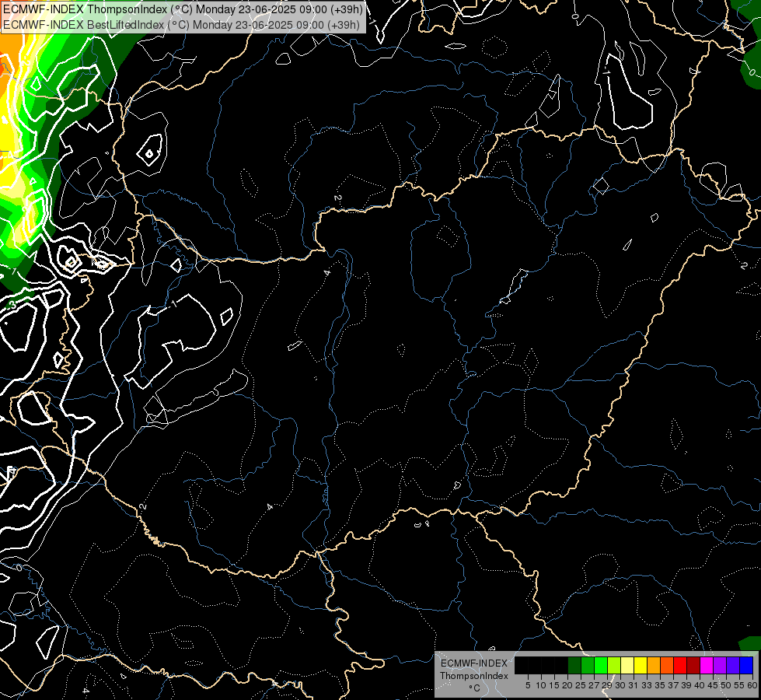Pick the violet 50–55 legend swatch
The height and width of the screenshot is (700, 761).
(x=733, y=665)
